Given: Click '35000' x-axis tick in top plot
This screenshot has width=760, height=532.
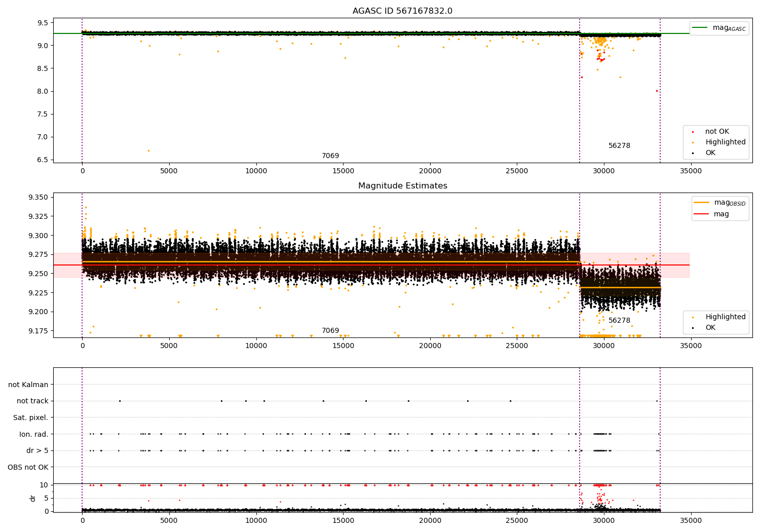Looking at the screenshot, I should pos(691,171).
